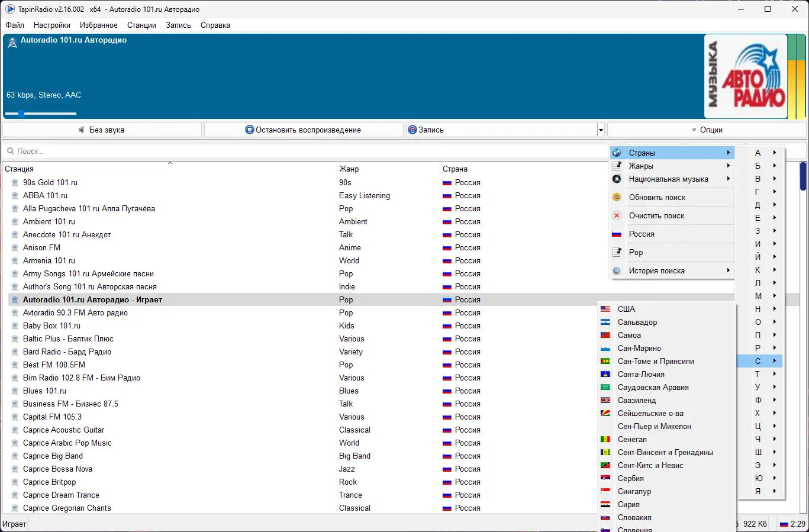The image size is (809, 532).
Task: Open the dropdown arrow next to Запись
Action: pos(601,130)
